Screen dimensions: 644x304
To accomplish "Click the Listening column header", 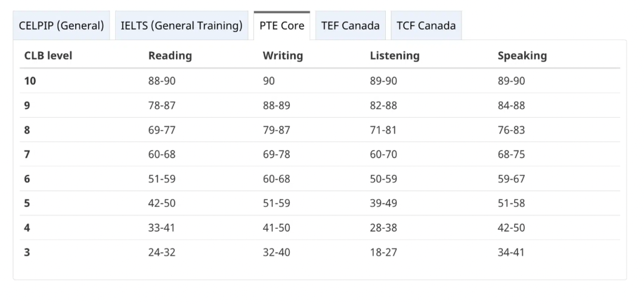I will (x=394, y=56).
